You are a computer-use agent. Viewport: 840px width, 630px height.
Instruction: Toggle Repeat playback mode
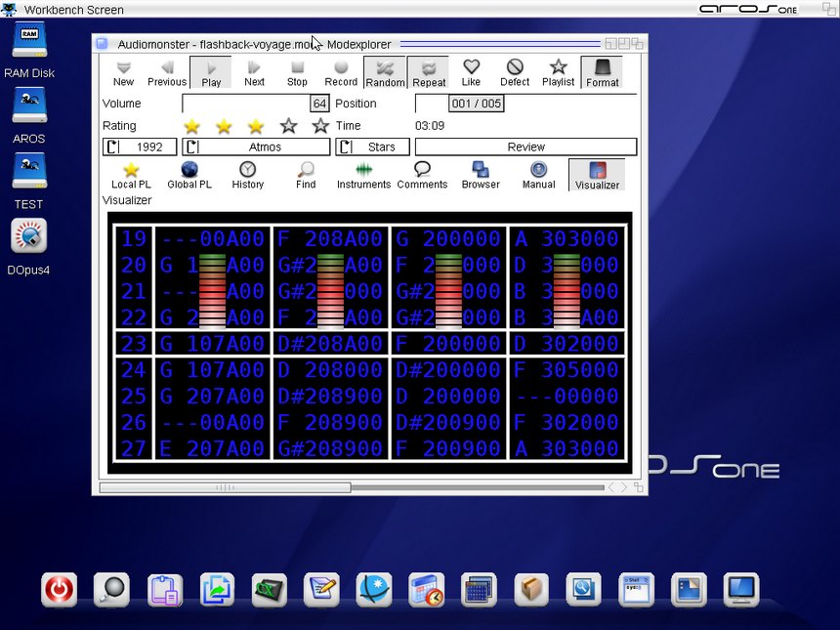[x=428, y=72]
